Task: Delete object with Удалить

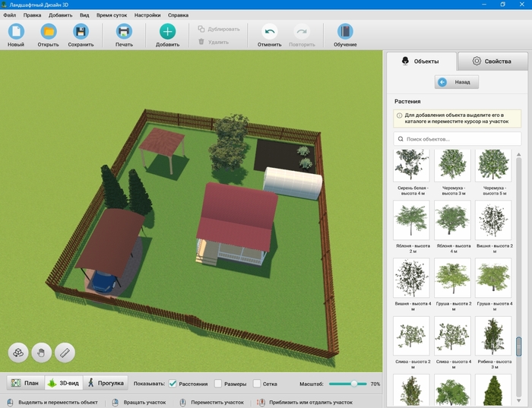Action: click(x=214, y=42)
